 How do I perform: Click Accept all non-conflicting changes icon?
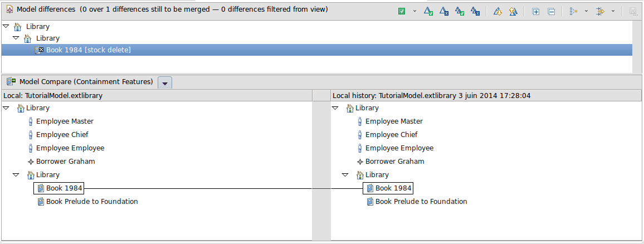pyautogui.click(x=460, y=11)
